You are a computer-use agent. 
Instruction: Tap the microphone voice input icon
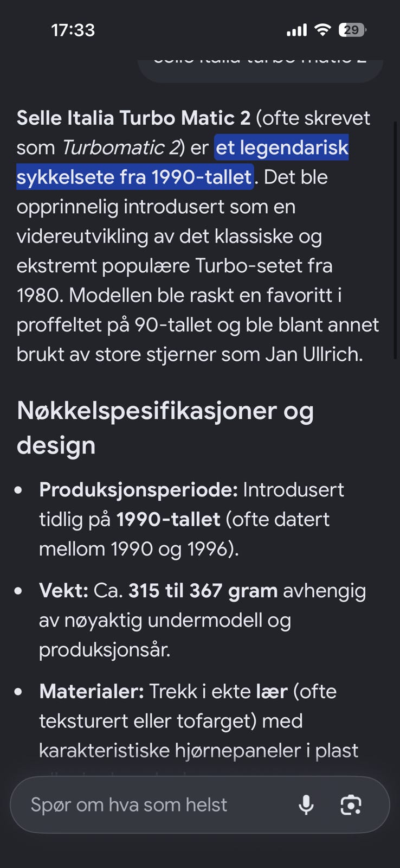coord(306,805)
